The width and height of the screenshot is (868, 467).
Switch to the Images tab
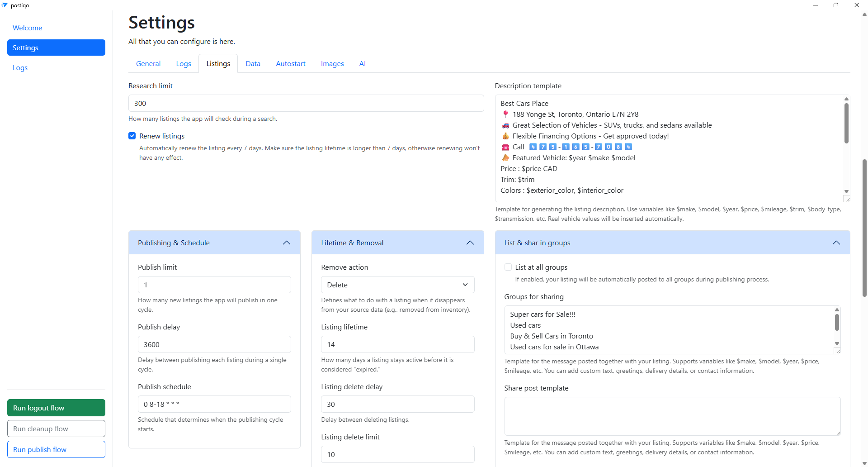pyautogui.click(x=332, y=63)
